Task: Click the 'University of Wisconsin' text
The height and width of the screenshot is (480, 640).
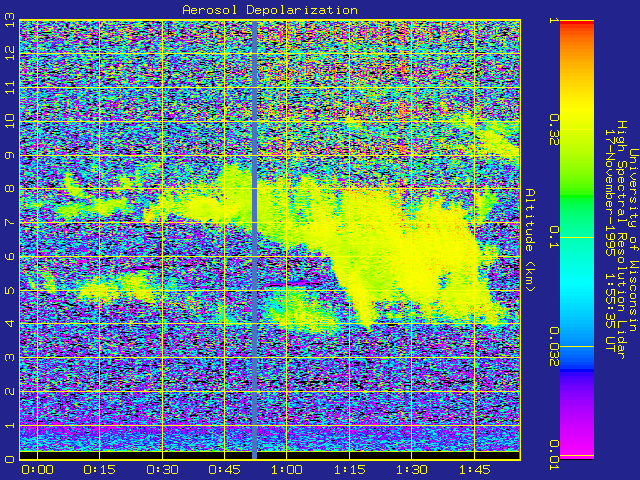Action: tap(633, 240)
